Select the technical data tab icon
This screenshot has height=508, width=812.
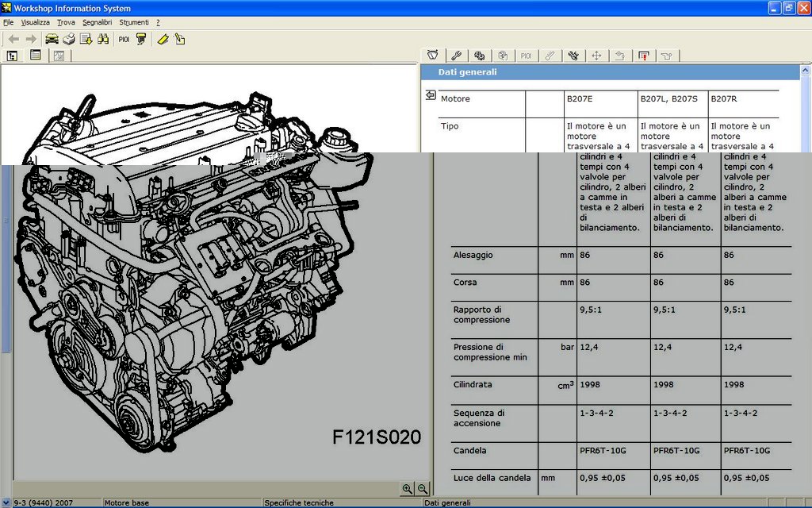coord(433,55)
